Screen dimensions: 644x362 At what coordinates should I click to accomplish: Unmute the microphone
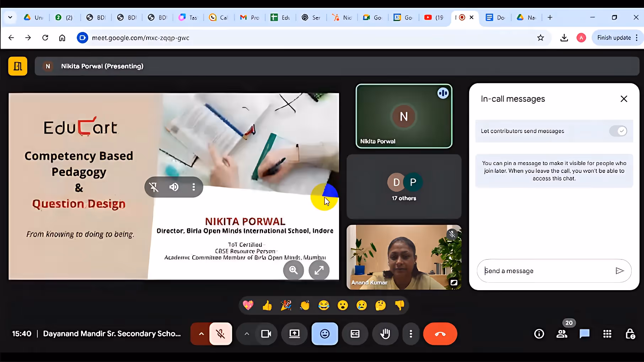click(221, 334)
